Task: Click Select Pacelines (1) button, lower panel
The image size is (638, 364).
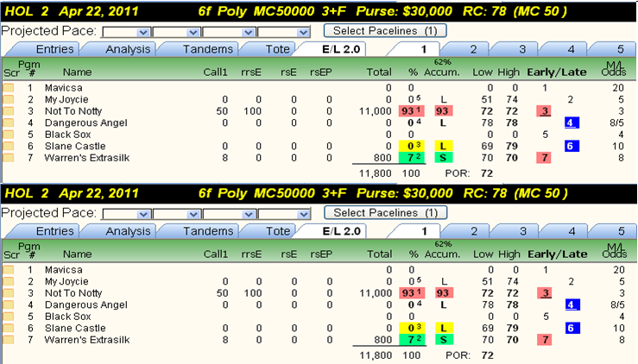Action: point(385,213)
